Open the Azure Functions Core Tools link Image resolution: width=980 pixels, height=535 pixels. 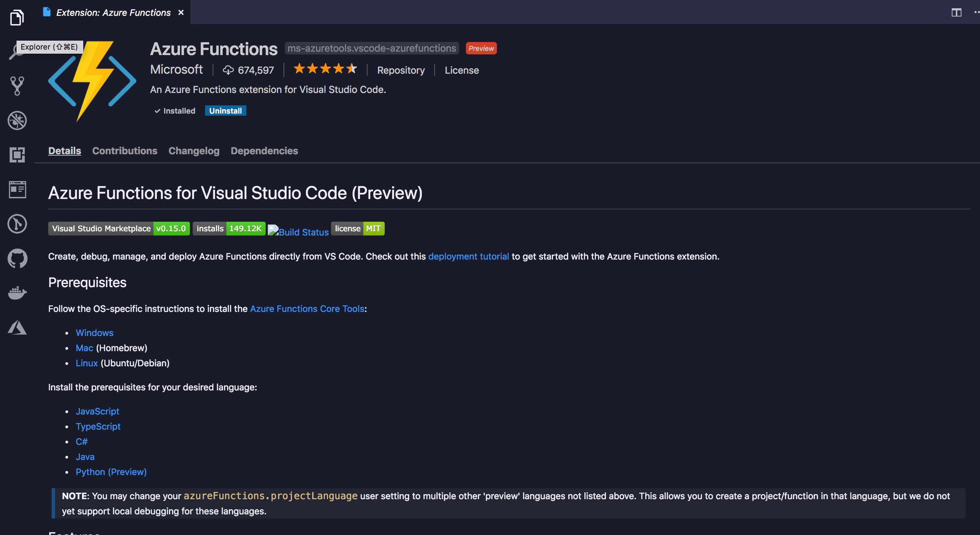[x=307, y=308]
